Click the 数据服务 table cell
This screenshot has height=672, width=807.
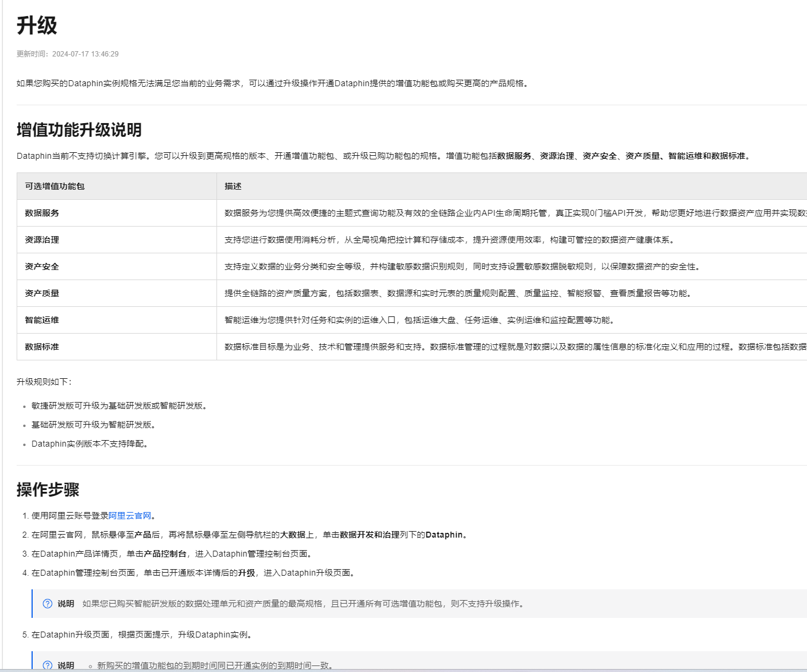[117, 213]
